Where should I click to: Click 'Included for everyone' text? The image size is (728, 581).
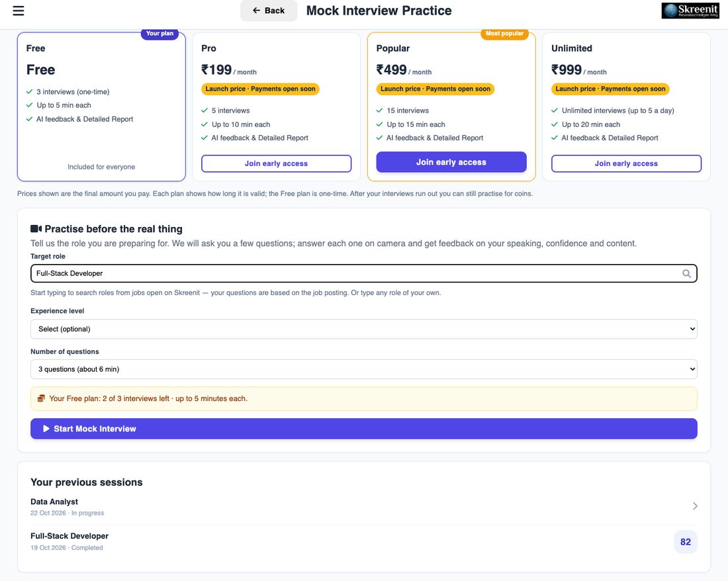[101, 167]
